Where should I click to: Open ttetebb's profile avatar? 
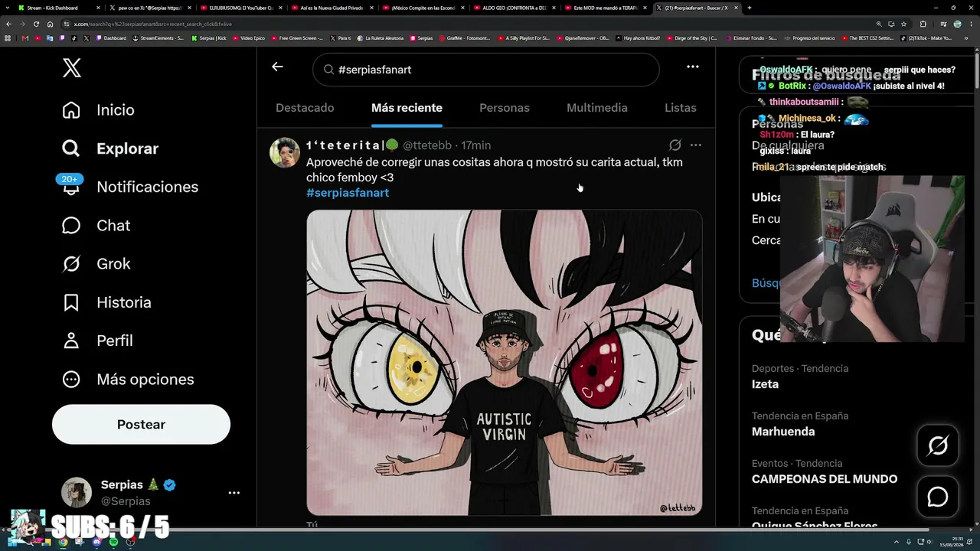click(285, 152)
